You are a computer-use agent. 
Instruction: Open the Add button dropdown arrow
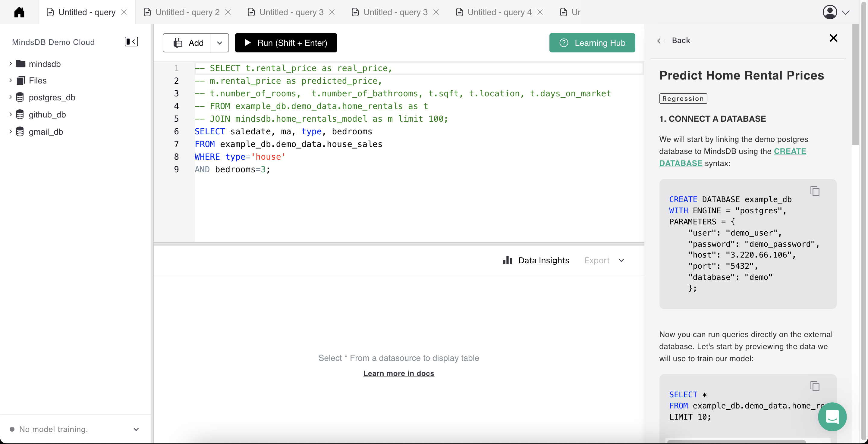click(x=219, y=43)
